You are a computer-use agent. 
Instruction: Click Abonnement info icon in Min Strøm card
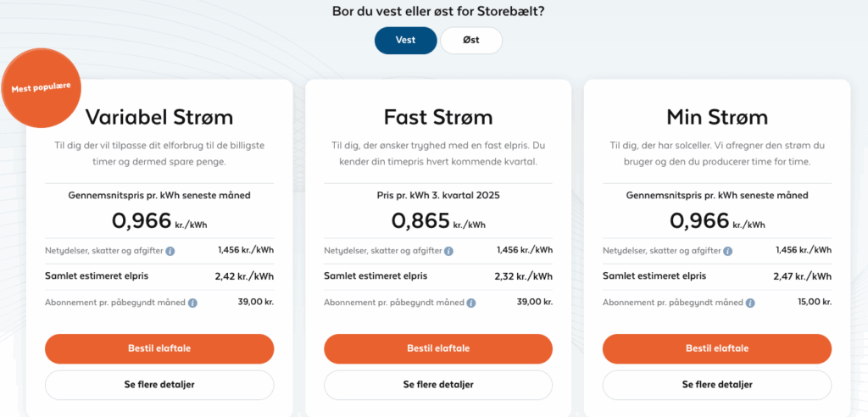(750, 303)
